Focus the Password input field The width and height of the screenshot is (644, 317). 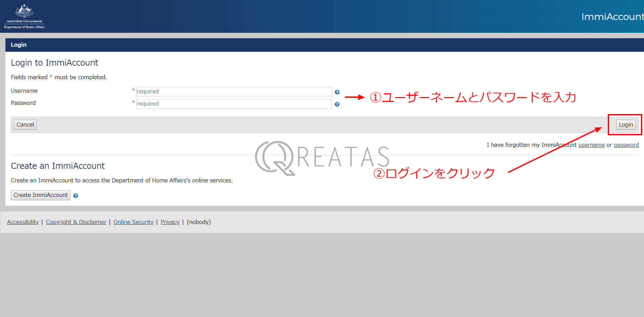(234, 104)
